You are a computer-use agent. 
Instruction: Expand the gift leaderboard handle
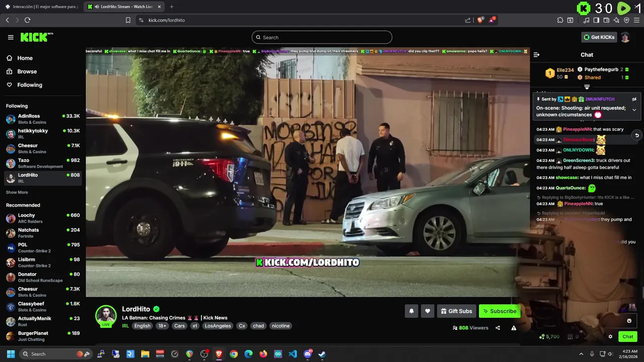[x=587, y=87]
